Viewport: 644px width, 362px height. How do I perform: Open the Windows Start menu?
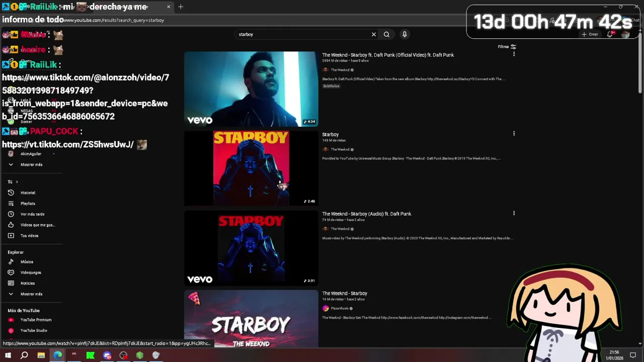(8, 355)
